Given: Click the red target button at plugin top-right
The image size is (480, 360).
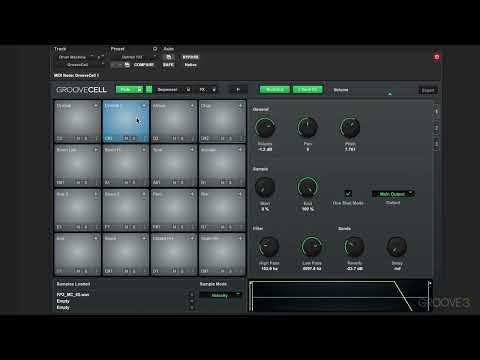Looking at the screenshot, I should coord(437,57).
